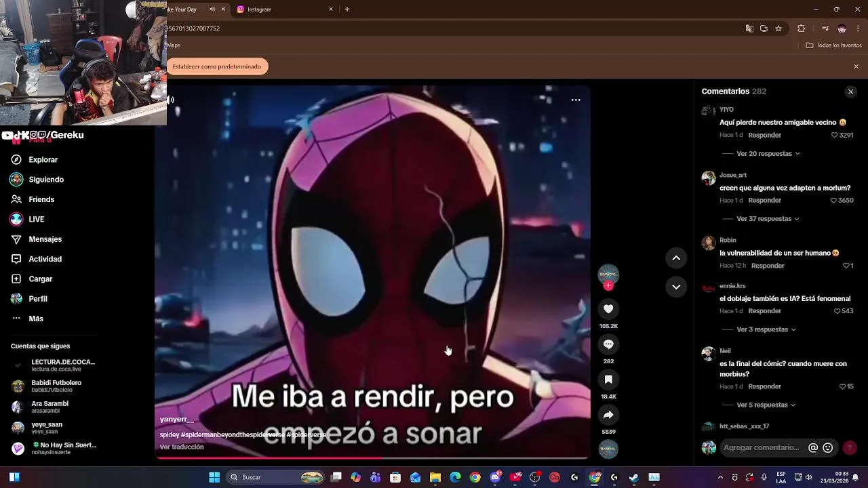Show hidden system tray icons chevron
This screenshot has height=488, width=868.
pyautogui.click(x=720, y=477)
